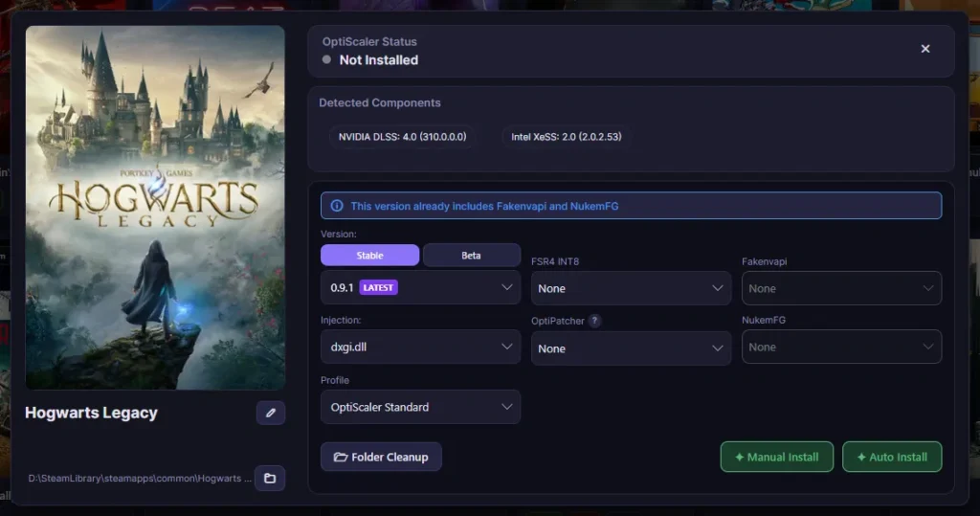Open the OptiScaler Standard profile dropdown
Image resolution: width=980 pixels, height=516 pixels.
[421, 407]
